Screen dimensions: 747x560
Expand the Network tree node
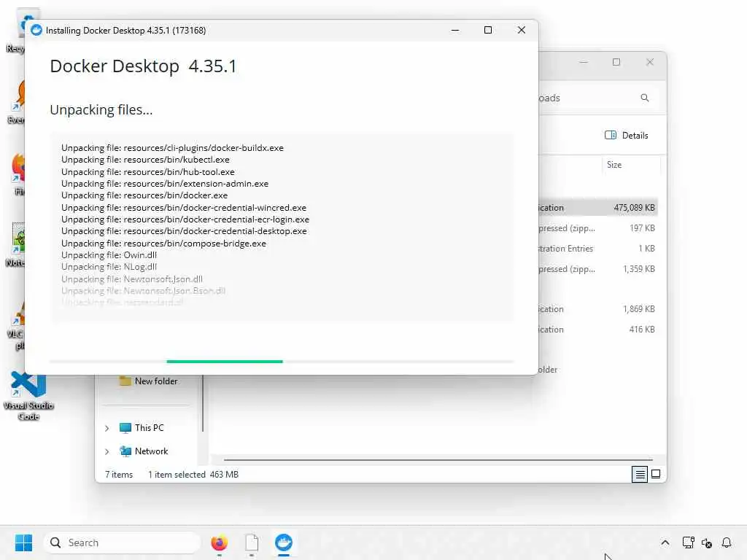(107, 451)
